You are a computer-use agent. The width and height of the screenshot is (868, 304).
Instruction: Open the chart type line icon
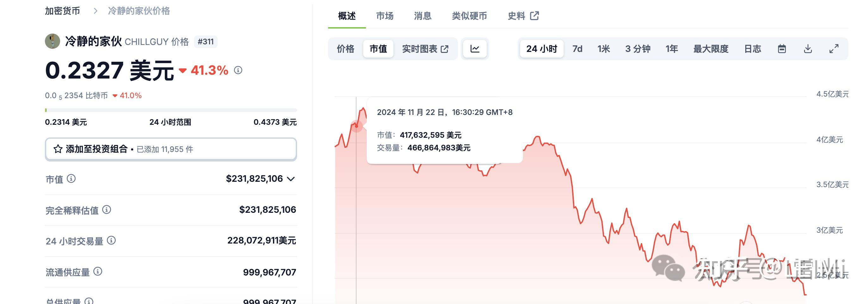pyautogui.click(x=474, y=48)
